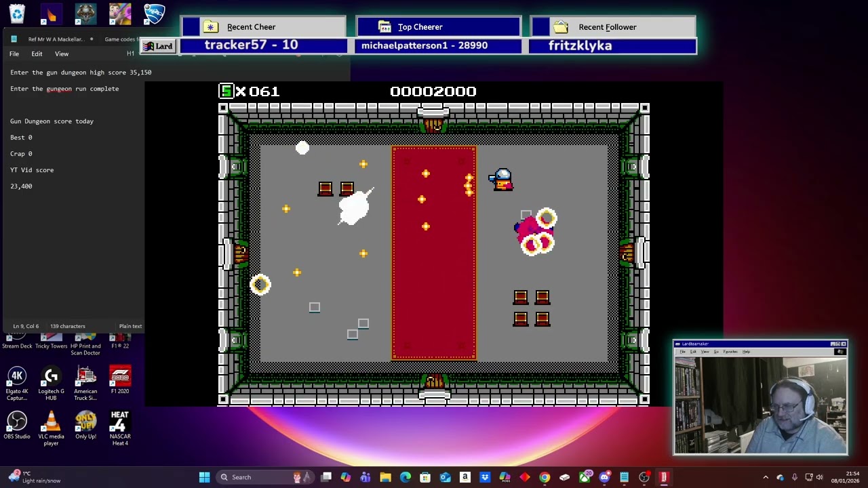The image size is (868, 488).
Task: Launch NASCAR Heat 4 desktop shortcut
Action: point(119,429)
